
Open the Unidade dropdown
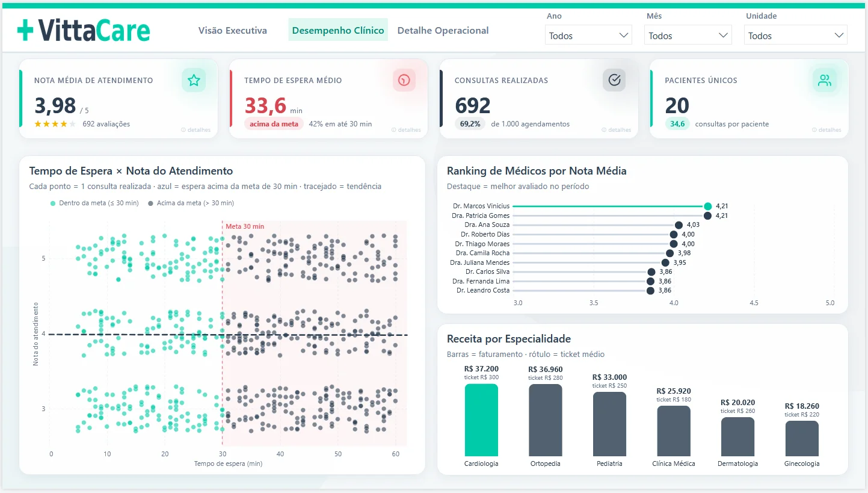click(x=795, y=36)
